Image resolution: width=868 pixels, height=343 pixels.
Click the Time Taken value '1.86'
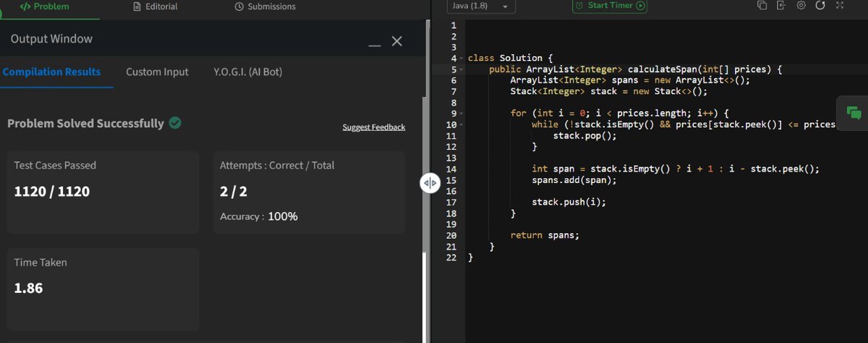(x=28, y=288)
